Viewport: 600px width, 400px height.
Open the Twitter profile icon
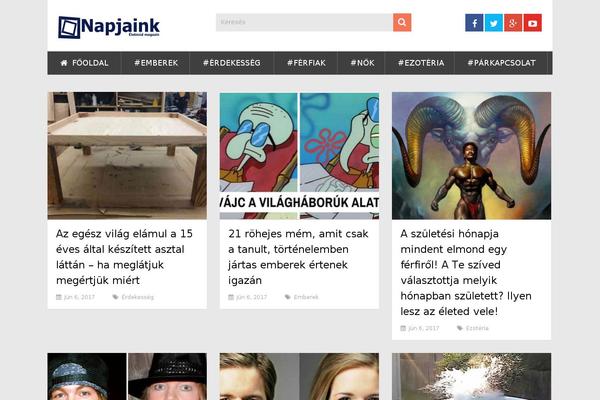point(494,23)
